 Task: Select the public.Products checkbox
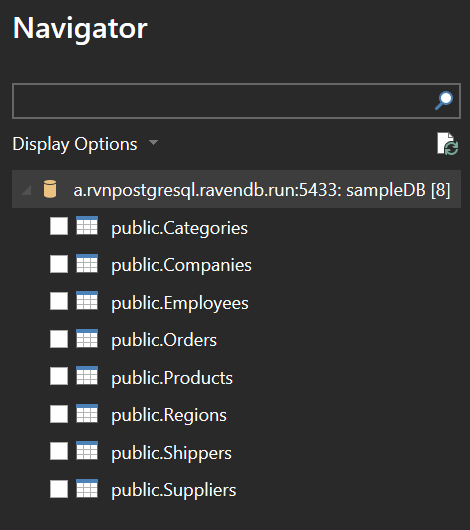click(x=59, y=376)
